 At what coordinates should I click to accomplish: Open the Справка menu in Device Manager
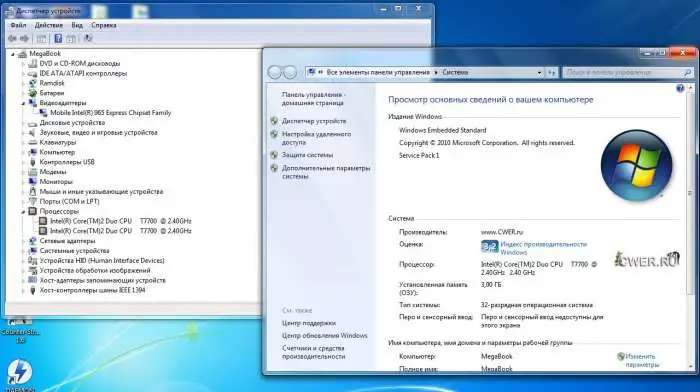[104, 25]
